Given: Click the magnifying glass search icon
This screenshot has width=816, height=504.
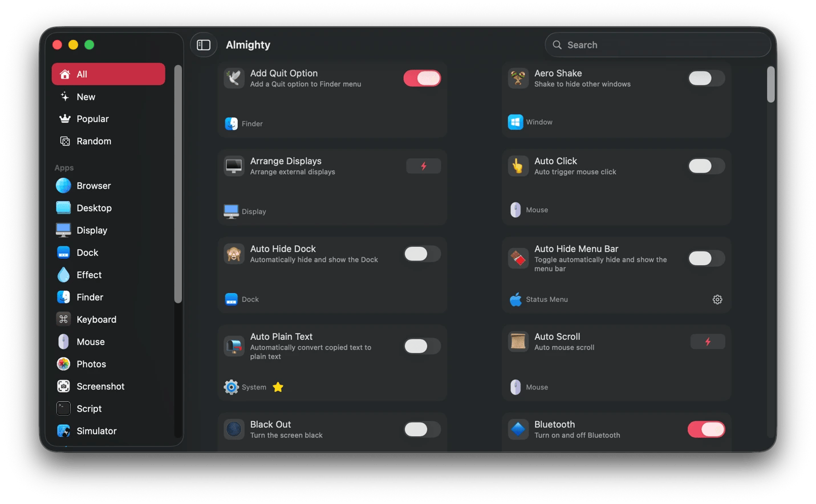Looking at the screenshot, I should (557, 45).
